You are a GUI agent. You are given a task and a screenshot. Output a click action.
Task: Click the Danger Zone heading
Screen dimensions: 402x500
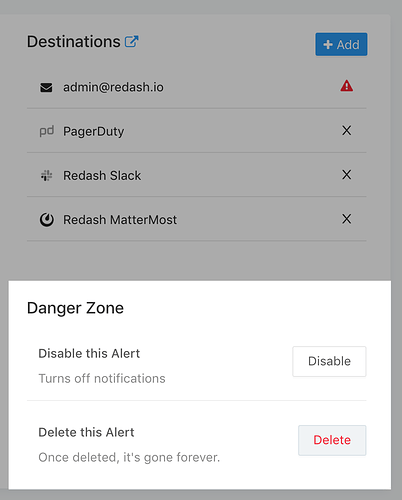75,308
